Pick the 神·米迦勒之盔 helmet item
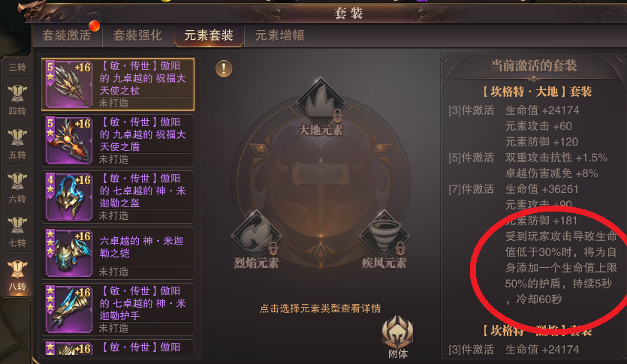This screenshot has height=364, width=627. pyautogui.click(x=118, y=197)
